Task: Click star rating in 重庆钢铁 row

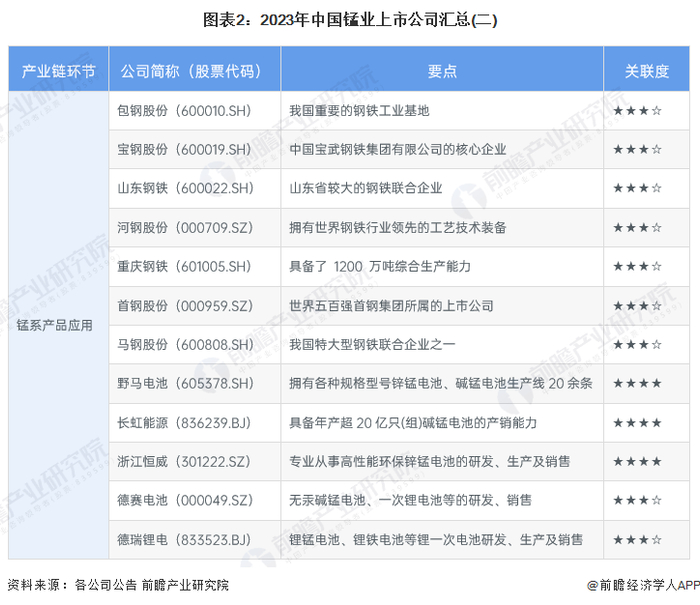Action: (x=637, y=267)
